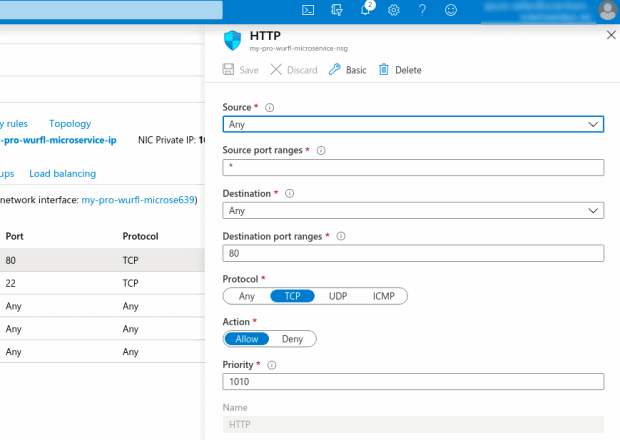Image resolution: width=620 pixels, height=440 pixels.
Task: Delete the HTTP rule
Action: pyautogui.click(x=400, y=70)
